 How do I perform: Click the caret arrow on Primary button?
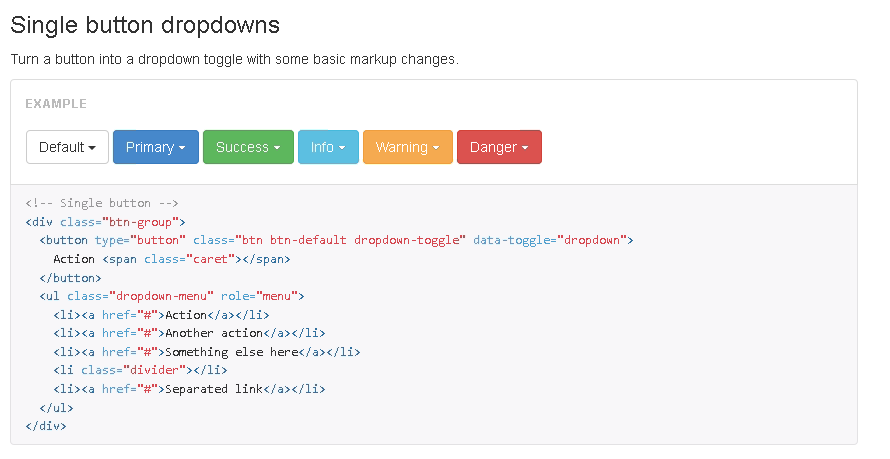coord(182,148)
